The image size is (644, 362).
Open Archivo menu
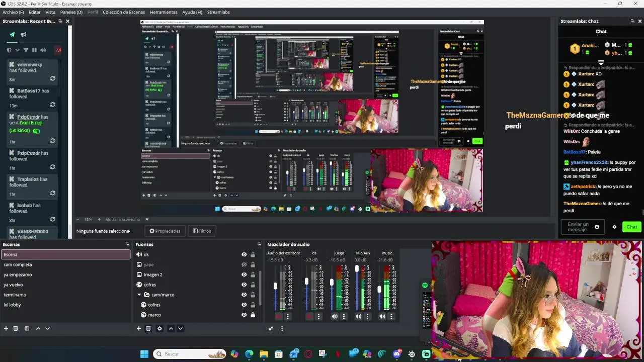pyautogui.click(x=13, y=12)
